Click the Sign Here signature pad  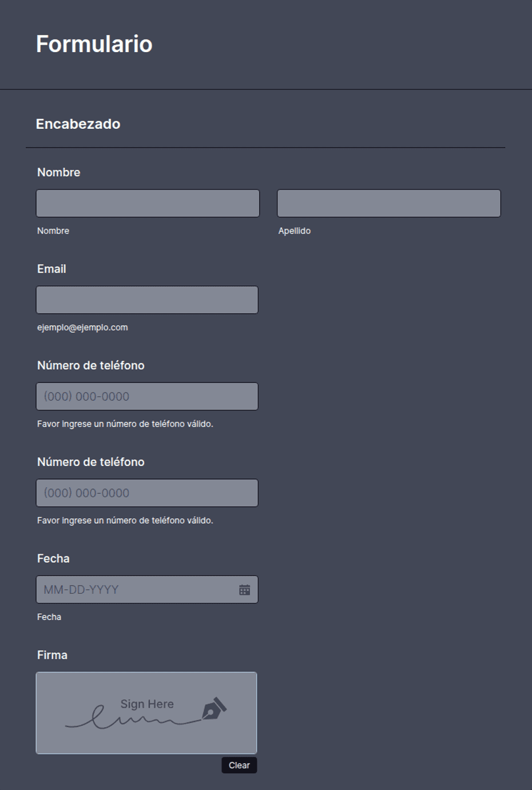146,713
